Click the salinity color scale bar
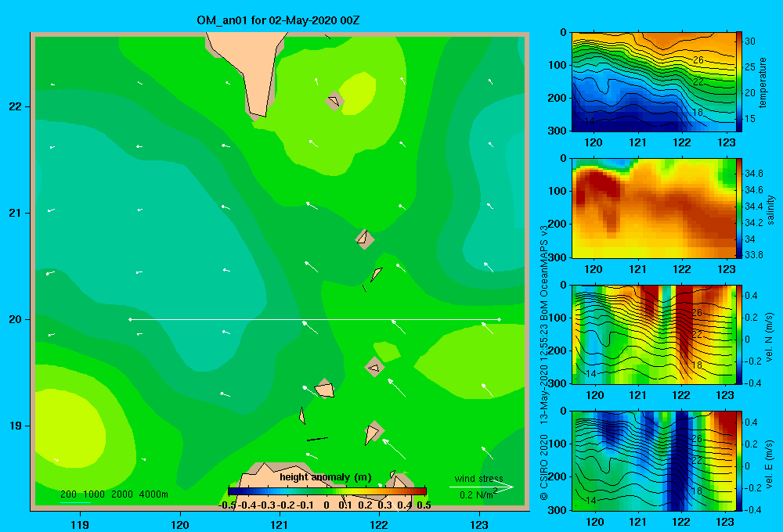The height and width of the screenshot is (532, 783). click(x=738, y=208)
